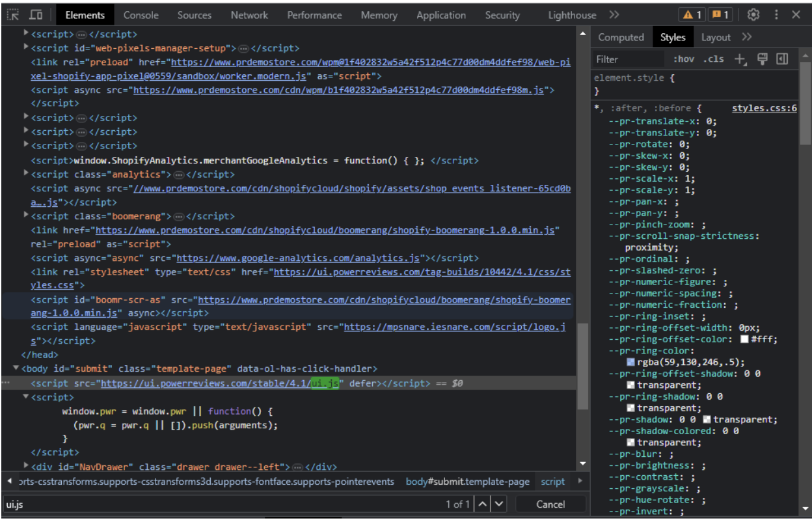Click the Elements tree scroll up arrow
The image size is (812, 522).
point(582,33)
